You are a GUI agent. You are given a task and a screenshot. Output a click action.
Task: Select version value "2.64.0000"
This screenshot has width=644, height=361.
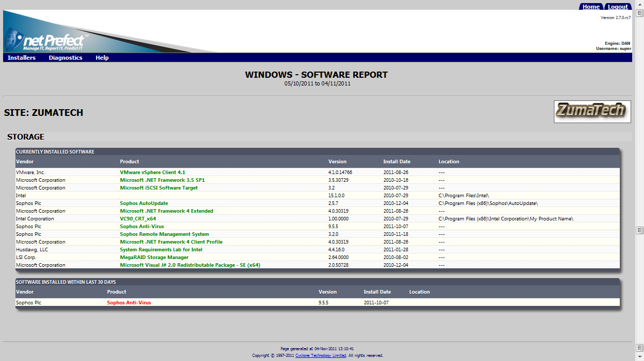[338, 257]
